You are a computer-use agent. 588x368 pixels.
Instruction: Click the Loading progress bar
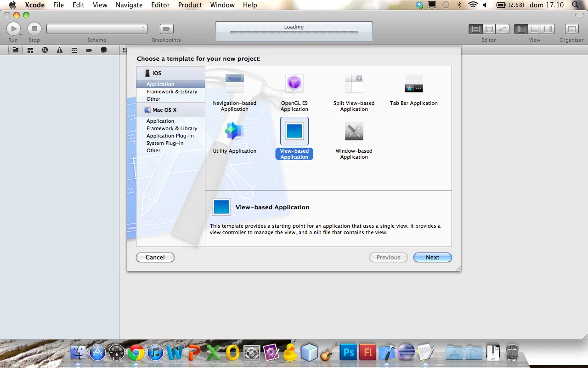coord(294,33)
